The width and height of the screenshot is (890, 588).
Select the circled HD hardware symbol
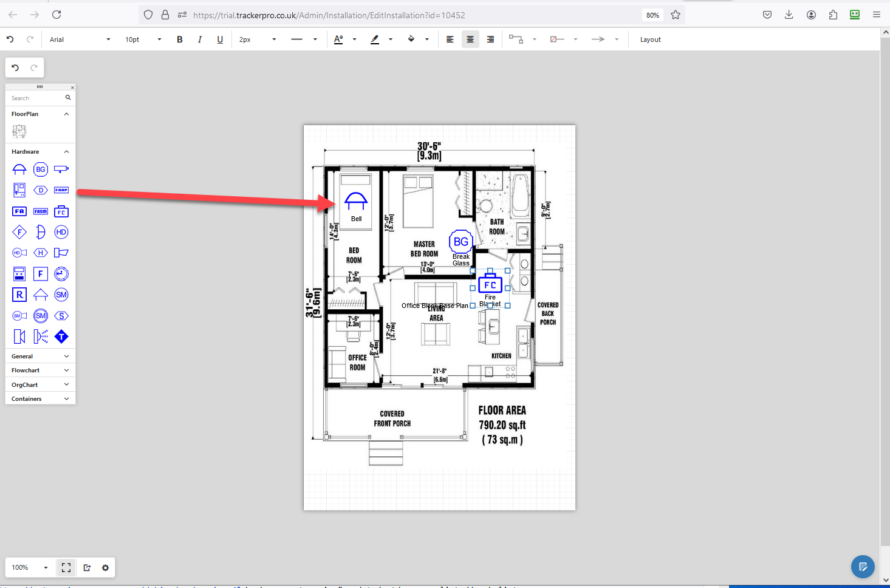[x=61, y=232]
